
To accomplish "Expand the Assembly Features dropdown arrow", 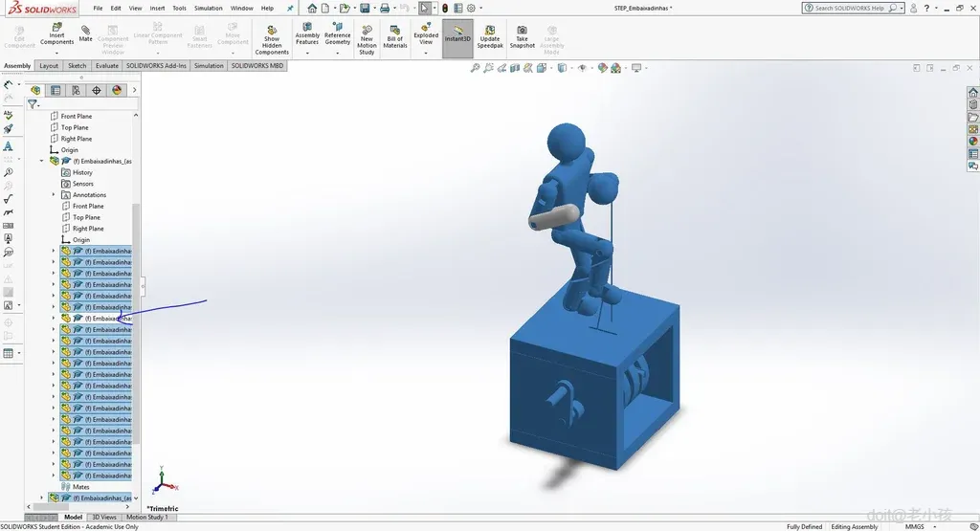I will click(307, 54).
